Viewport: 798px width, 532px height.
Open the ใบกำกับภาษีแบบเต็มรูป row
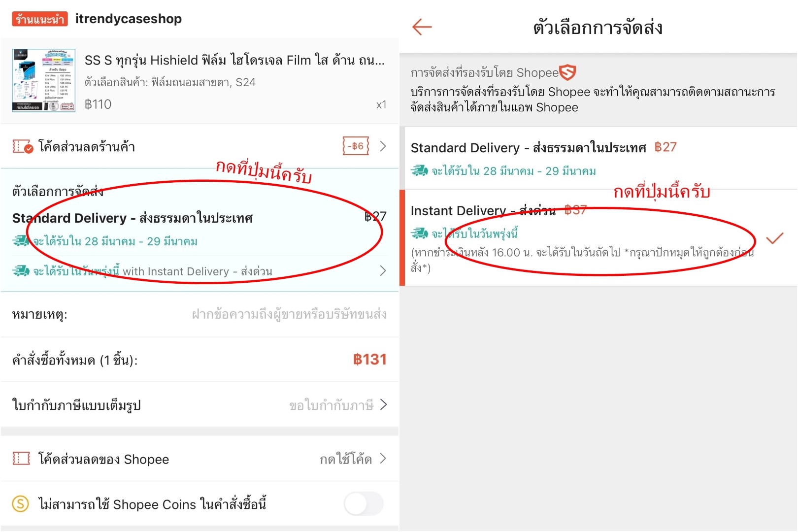199,405
